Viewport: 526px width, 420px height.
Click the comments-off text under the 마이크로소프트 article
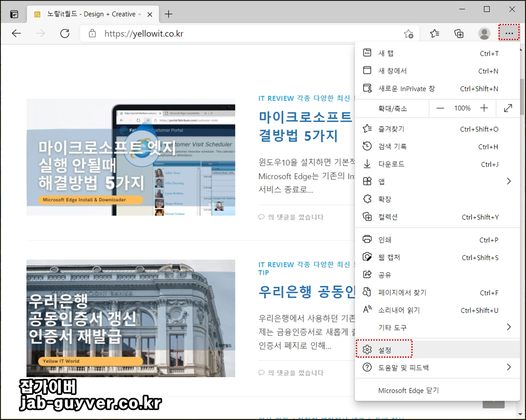pyautogui.click(x=291, y=217)
